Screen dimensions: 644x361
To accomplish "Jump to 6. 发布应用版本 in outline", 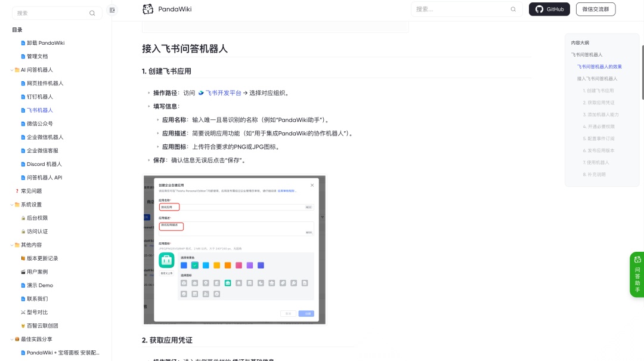I will [x=599, y=150].
